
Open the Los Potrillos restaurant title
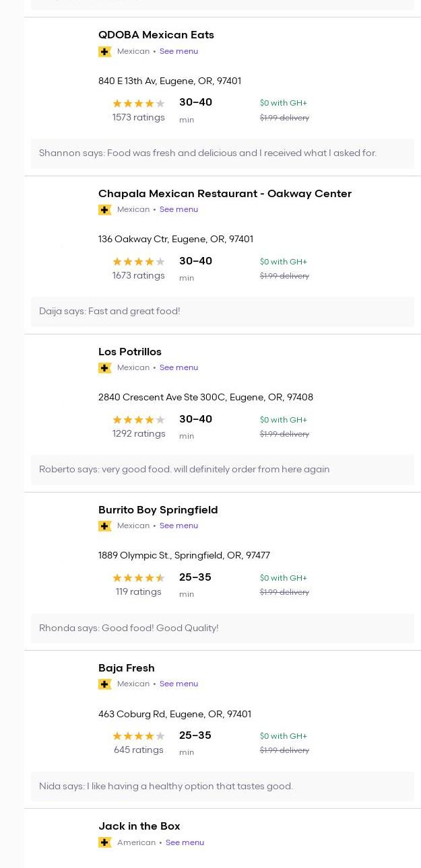pyautogui.click(x=130, y=352)
